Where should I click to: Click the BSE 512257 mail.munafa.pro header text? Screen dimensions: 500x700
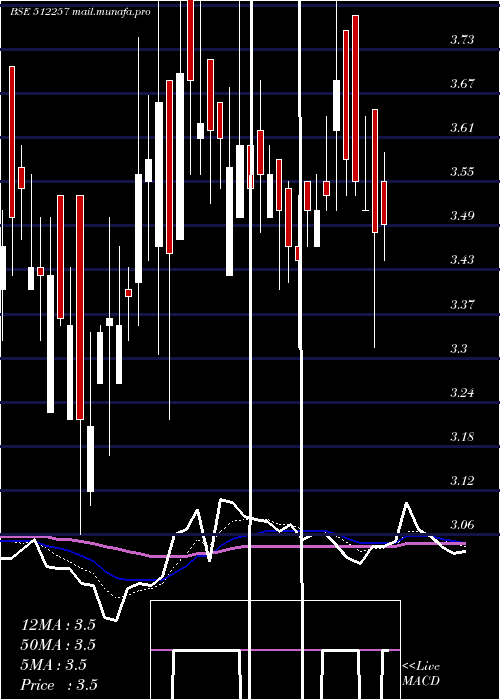tap(81, 12)
